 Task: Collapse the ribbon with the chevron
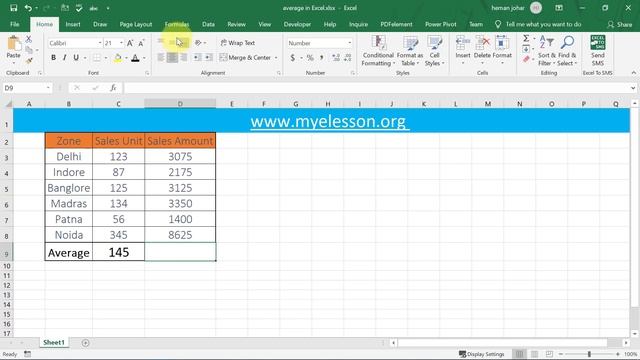(633, 73)
